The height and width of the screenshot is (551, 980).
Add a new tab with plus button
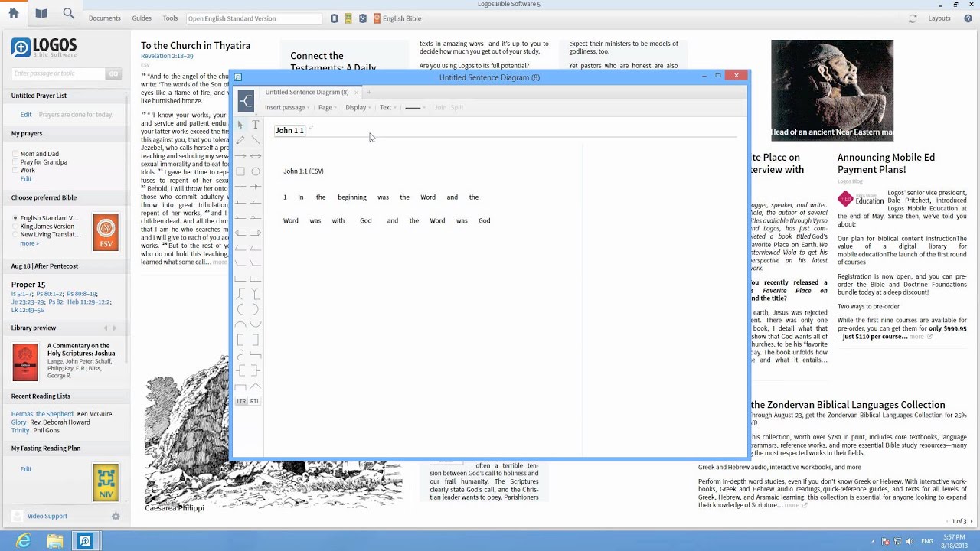pos(368,93)
